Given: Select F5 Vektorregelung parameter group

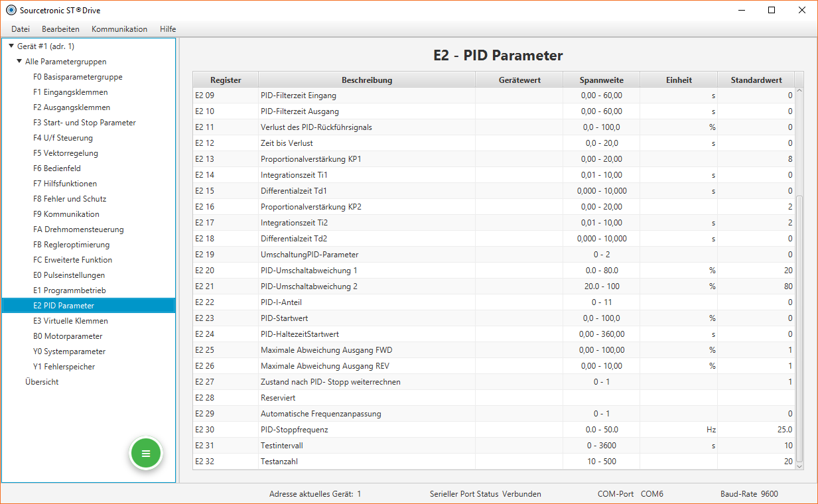Looking at the screenshot, I should click(65, 153).
